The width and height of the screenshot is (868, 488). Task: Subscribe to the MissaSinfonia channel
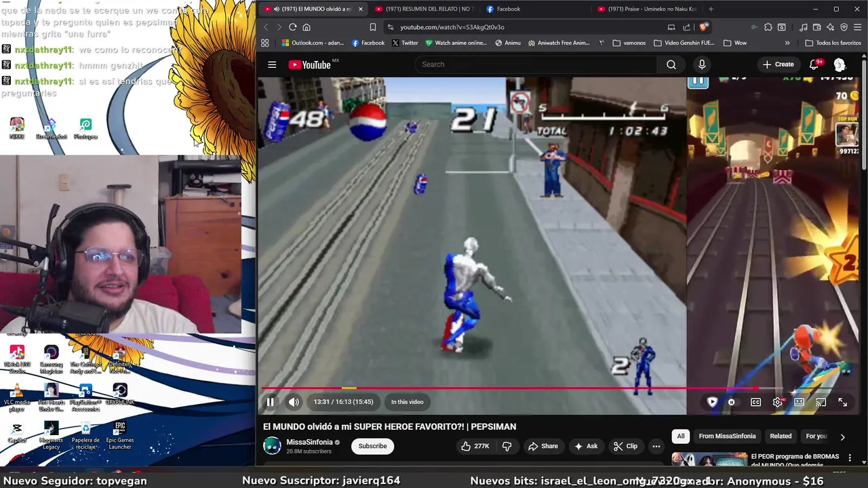[x=372, y=446]
